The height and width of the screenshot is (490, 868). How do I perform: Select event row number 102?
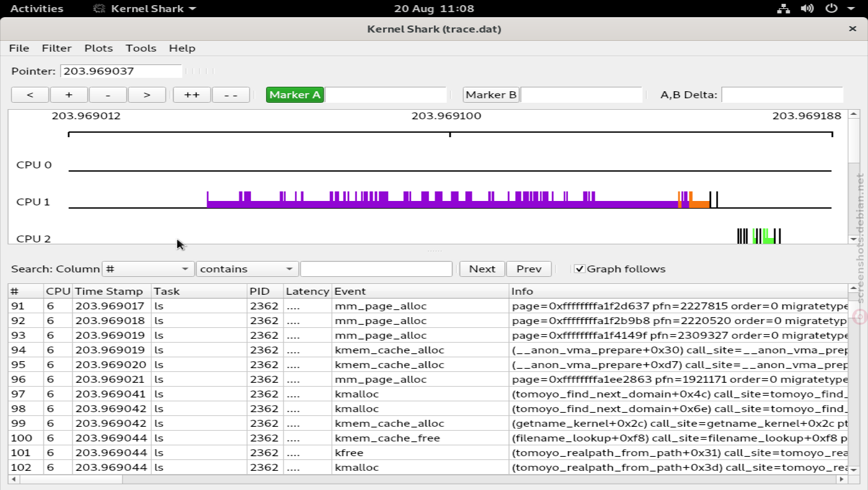point(428,468)
